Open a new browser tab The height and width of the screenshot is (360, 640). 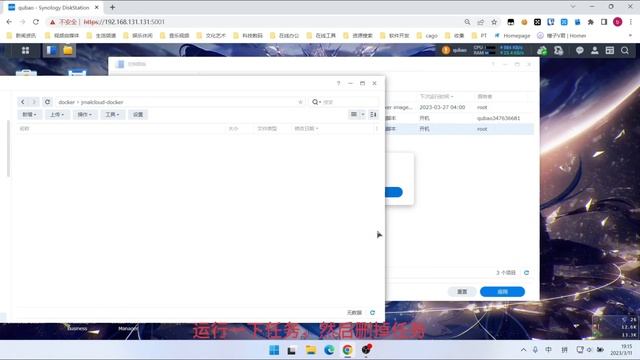click(112, 7)
